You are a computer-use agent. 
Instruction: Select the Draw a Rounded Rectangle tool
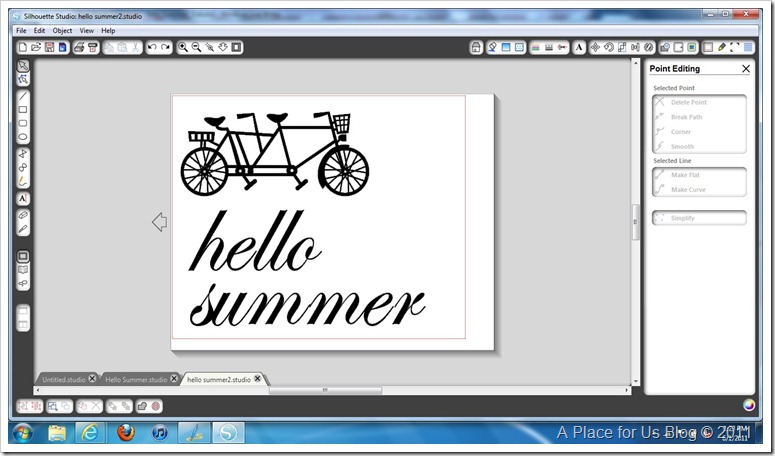click(23, 123)
